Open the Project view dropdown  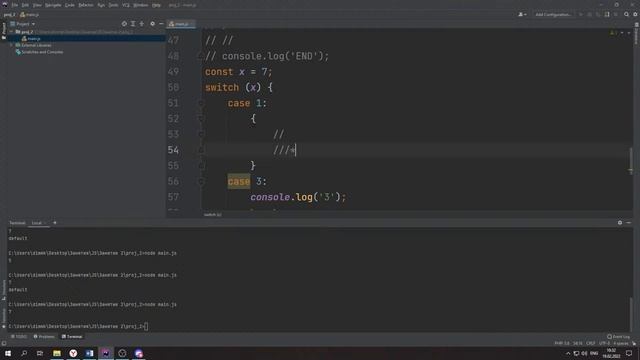[x=23, y=24]
